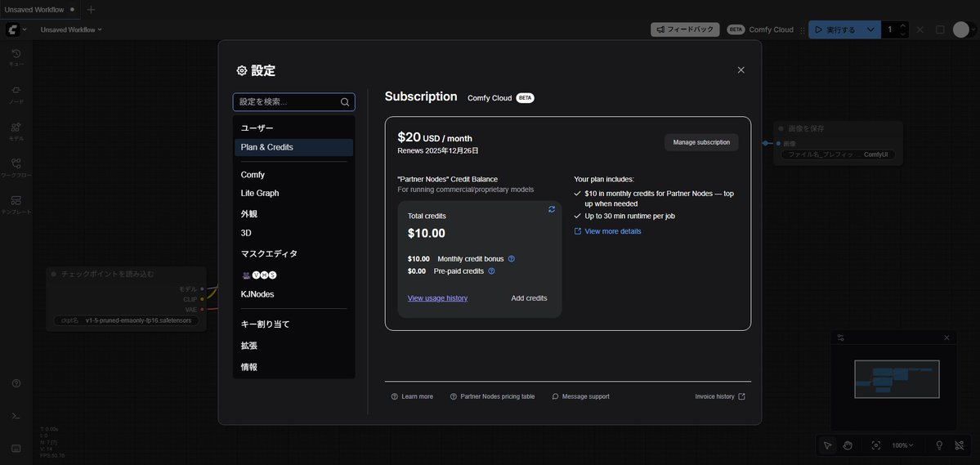Click the $10.00 total credits value
The height and width of the screenshot is (465, 980).
click(x=427, y=233)
